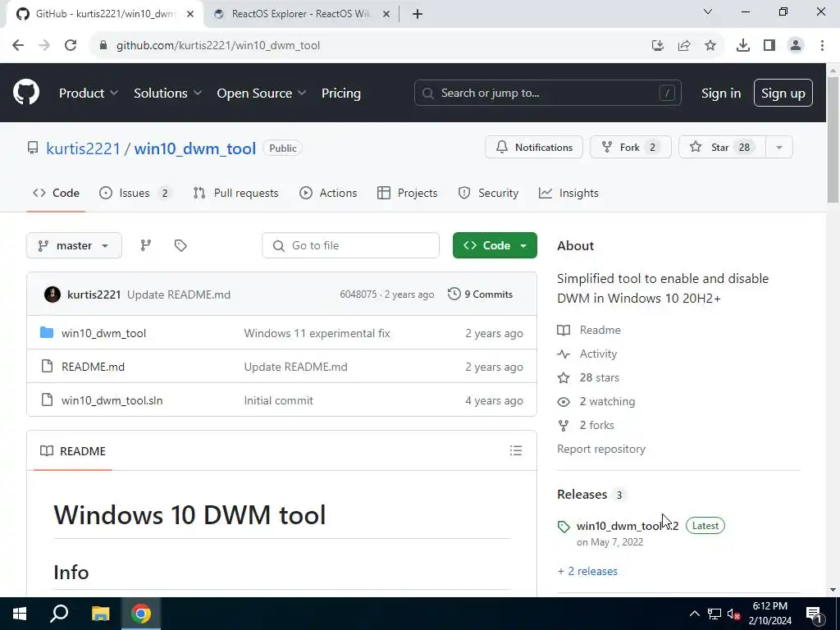This screenshot has height=630, width=840.
Task: Click the install app icon in address bar
Action: coord(658,46)
